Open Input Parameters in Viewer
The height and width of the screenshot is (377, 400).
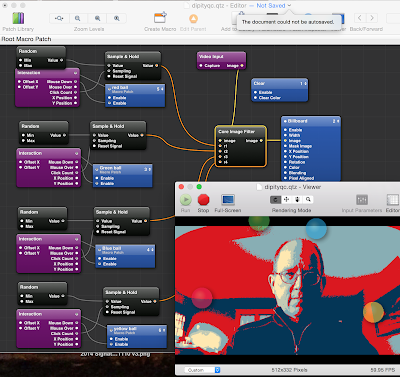coord(362,200)
